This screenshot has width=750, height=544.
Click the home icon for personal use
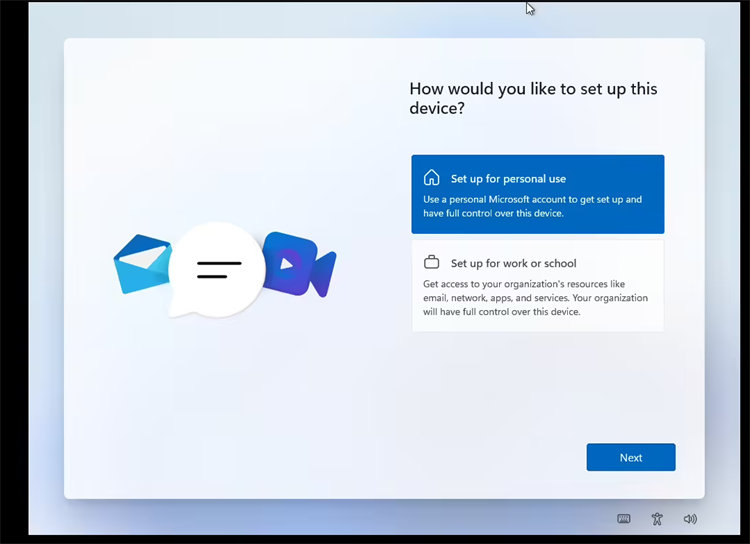click(x=431, y=178)
